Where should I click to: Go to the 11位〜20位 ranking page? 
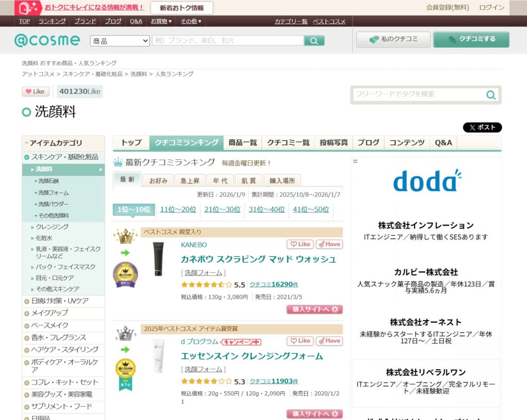pyautogui.click(x=178, y=209)
